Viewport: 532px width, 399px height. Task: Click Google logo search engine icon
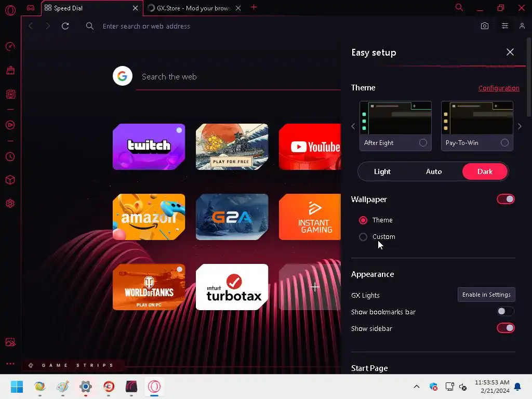[123, 76]
